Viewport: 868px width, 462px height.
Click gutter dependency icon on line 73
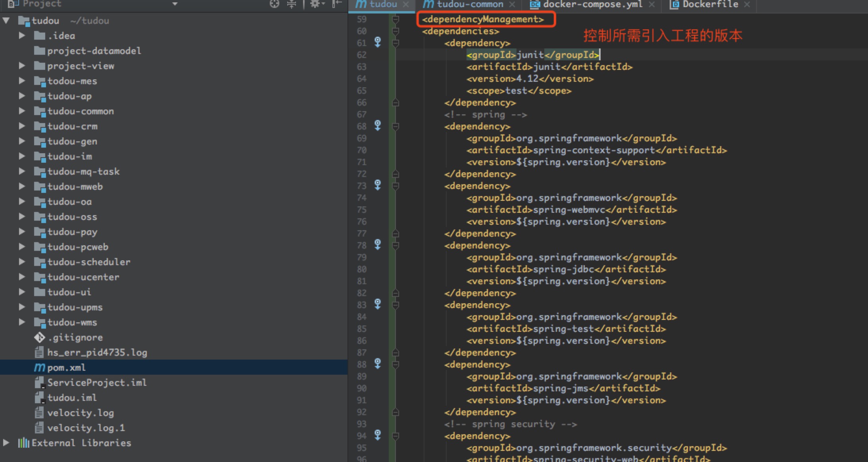tap(378, 185)
